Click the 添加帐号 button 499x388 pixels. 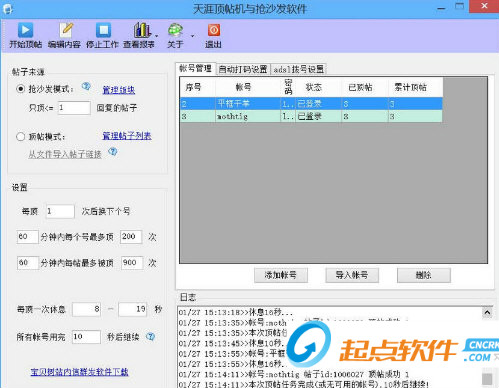pos(281,275)
